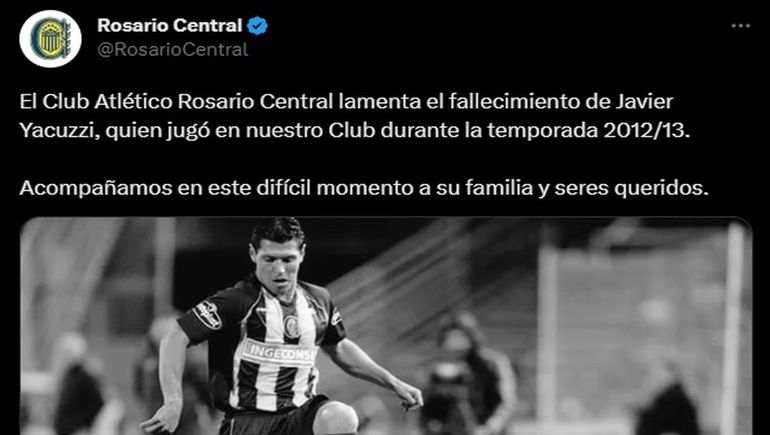Screen dimensions: 770x435
Task: Click the tweet line starting "El Club Atlético"
Action: pyautogui.click(x=346, y=102)
